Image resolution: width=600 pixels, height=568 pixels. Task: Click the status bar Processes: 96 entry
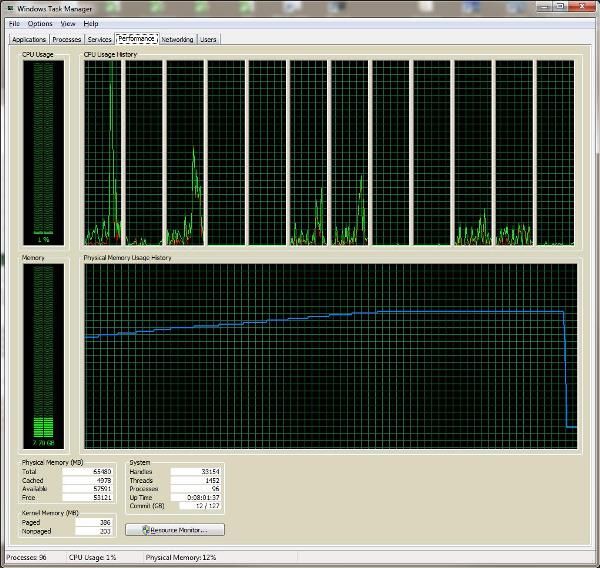[26, 557]
